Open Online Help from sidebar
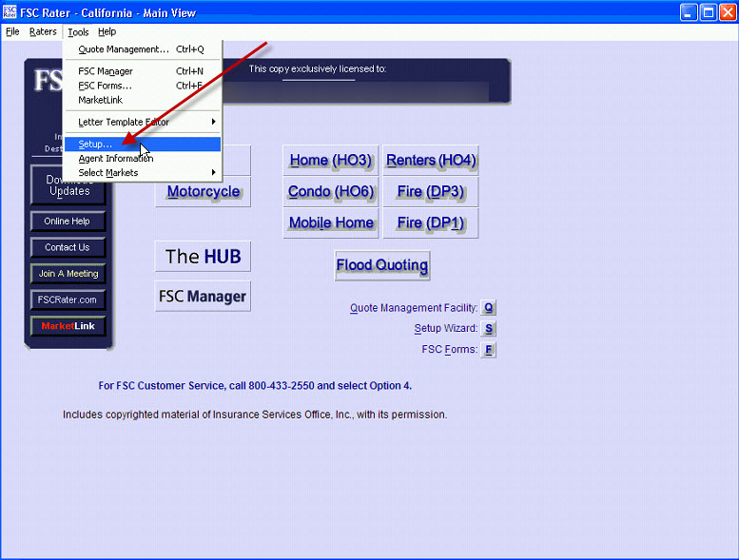Screen dimensions: 739x560 68,221
